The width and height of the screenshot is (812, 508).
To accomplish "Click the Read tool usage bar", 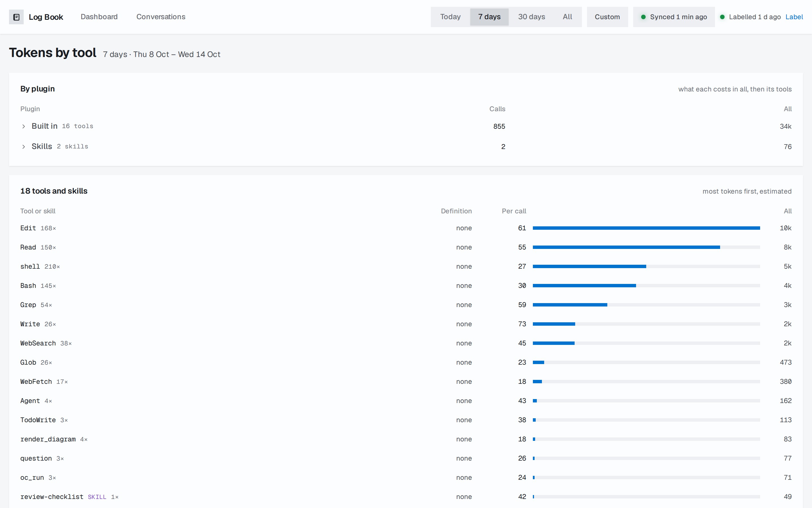I will [x=646, y=247].
